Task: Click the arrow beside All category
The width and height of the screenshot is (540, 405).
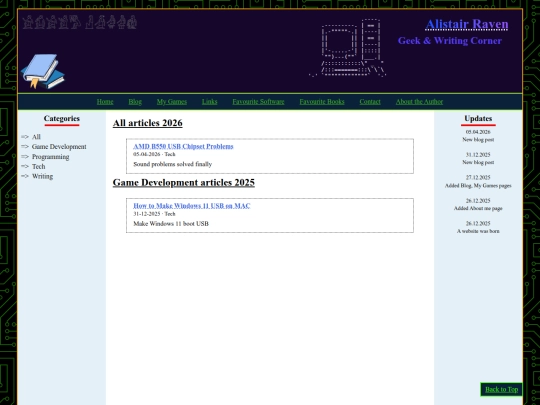Action: click(x=25, y=137)
